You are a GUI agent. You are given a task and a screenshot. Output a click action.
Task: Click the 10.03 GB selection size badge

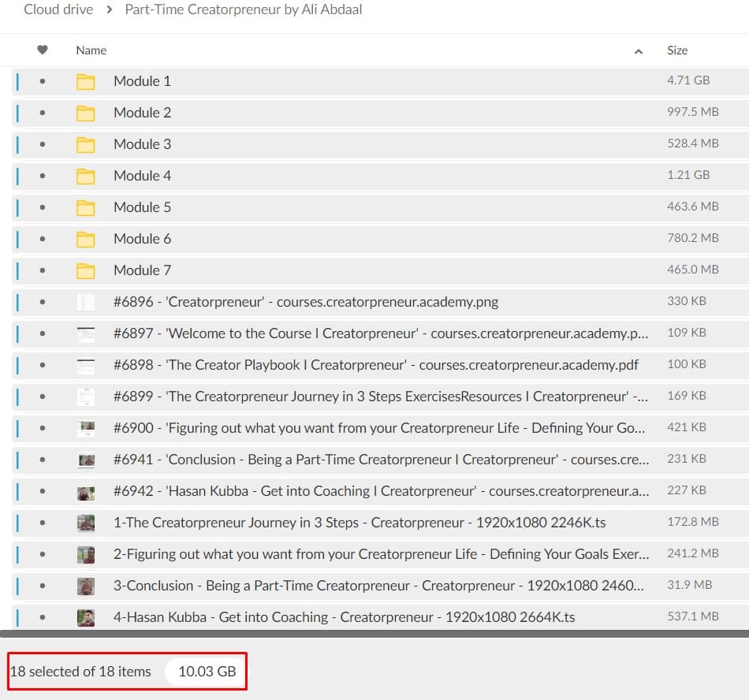point(207,672)
